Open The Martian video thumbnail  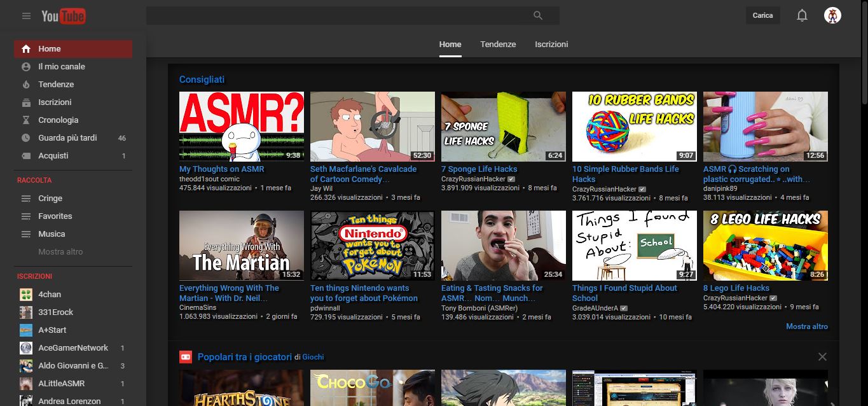242,246
